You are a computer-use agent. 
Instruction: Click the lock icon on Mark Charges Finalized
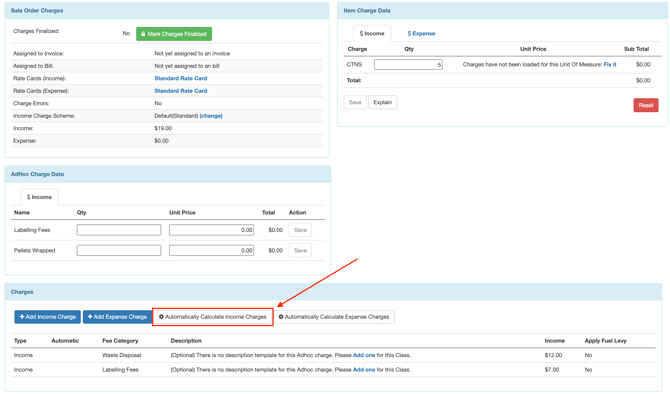click(143, 34)
